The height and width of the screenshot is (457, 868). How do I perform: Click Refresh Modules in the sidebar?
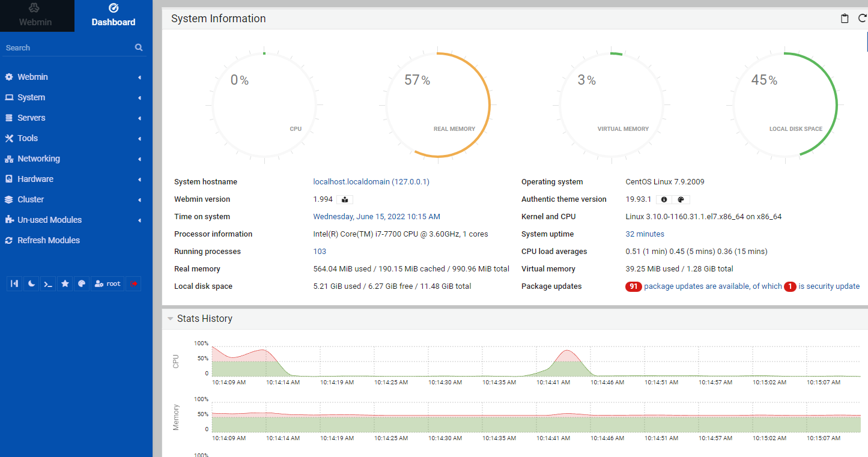point(48,240)
